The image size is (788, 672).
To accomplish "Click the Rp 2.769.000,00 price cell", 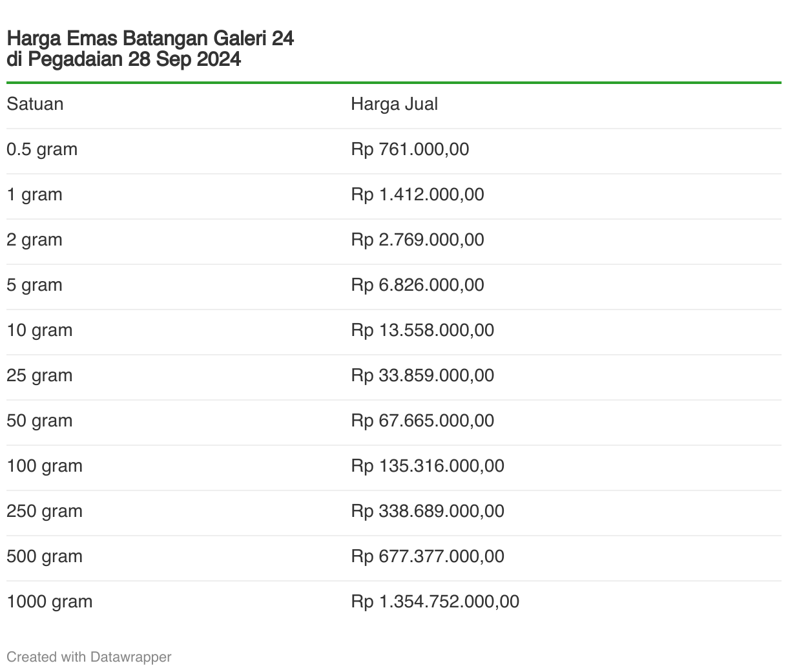I will (417, 240).
